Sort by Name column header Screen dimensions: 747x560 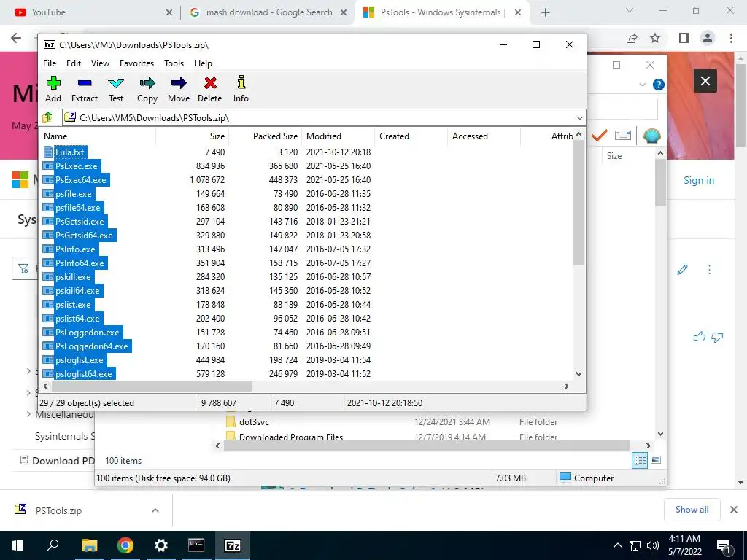pos(98,136)
